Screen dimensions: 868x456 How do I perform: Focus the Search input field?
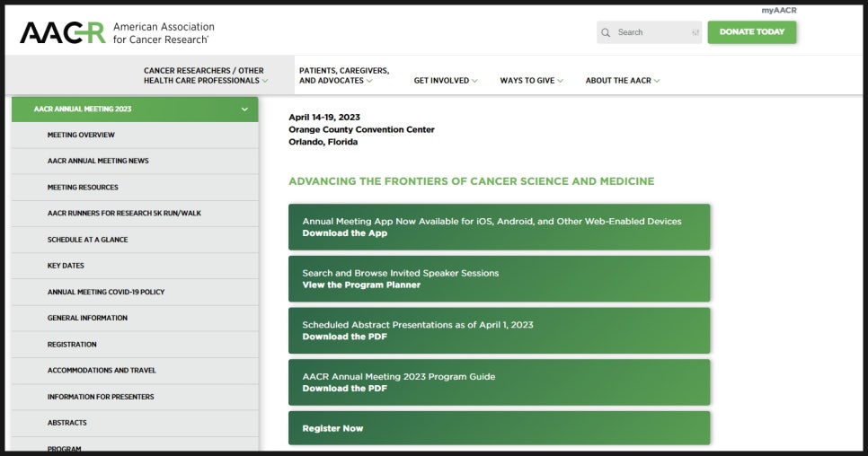649,32
